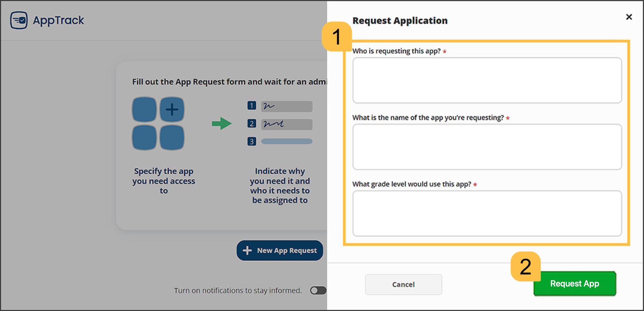
Task: Click the number 2 step icon in illustration
Action: coord(252,124)
